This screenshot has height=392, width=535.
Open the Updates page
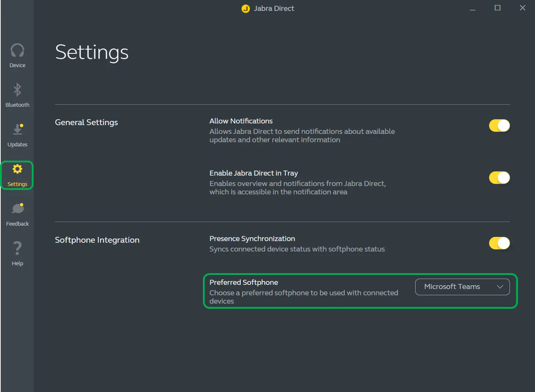[x=17, y=134]
